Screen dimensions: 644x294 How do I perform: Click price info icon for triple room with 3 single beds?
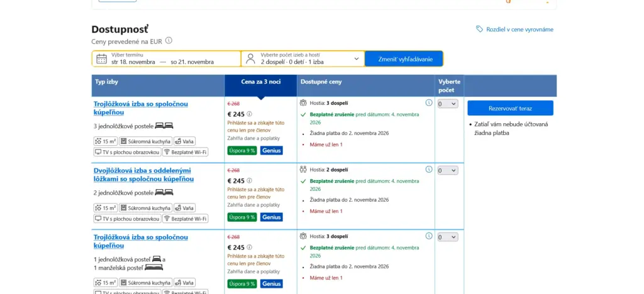[x=249, y=114]
